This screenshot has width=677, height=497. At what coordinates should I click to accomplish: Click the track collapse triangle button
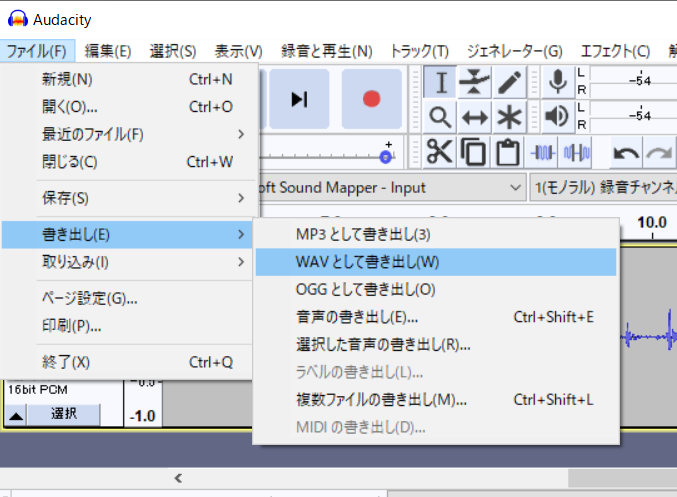(x=16, y=415)
